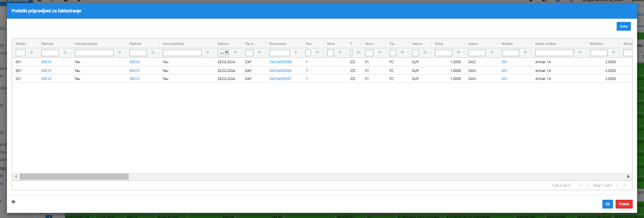Focus the Partner filter input field
Image resolution: width=644 pixels, height=218 pixels.
tap(50, 53)
